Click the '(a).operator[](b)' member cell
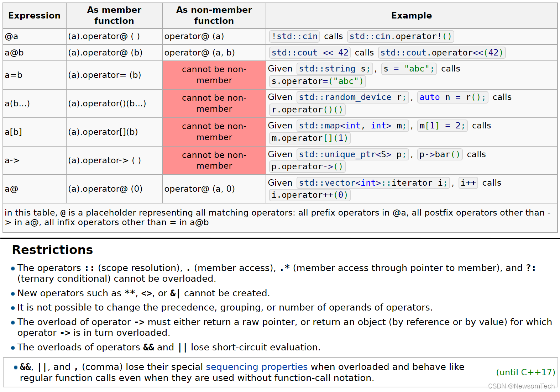Image resolution: width=560 pixels, height=392 pixels. (114, 132)
